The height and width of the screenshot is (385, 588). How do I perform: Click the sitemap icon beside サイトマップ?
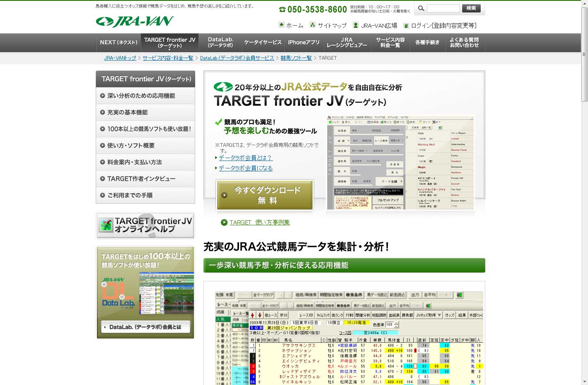pyautogui.click(x=313, y=25)
